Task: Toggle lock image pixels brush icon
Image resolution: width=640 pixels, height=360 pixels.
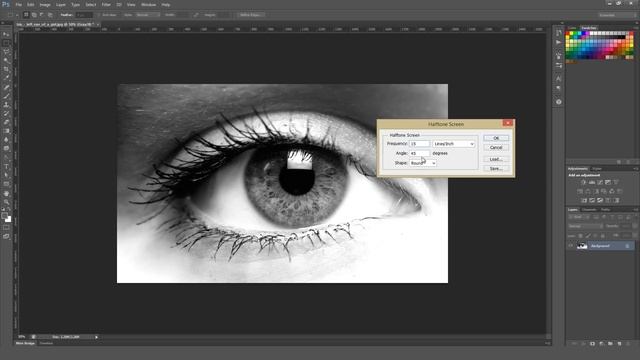Action: pos(588,236)
